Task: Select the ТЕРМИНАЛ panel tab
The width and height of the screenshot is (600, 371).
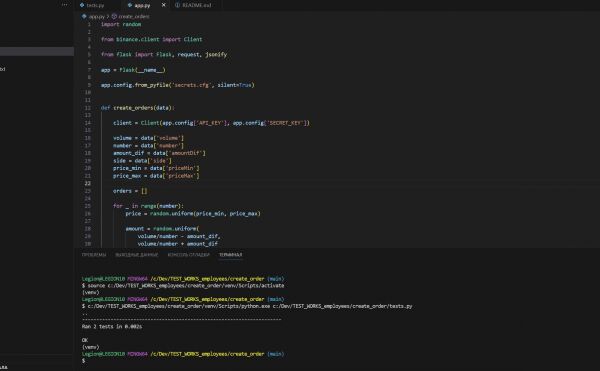Action: coord(230,255)
